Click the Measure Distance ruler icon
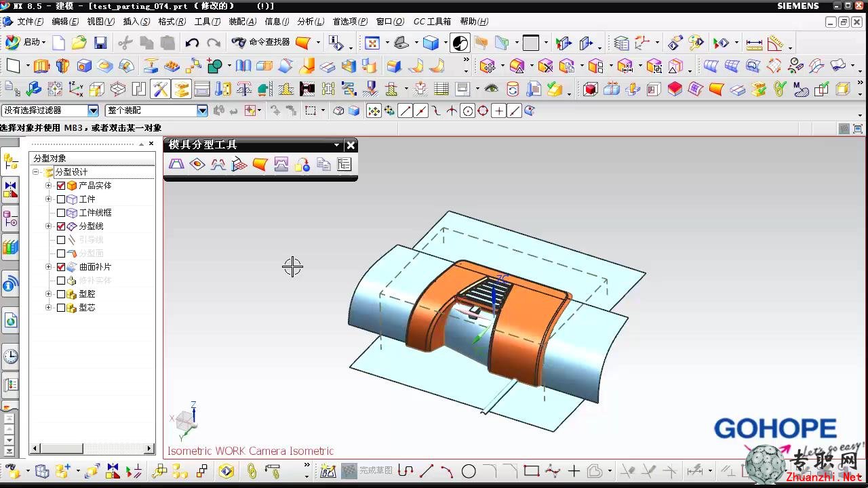The height and width of the screenshot is (488, 868). [x=754, y=43]
